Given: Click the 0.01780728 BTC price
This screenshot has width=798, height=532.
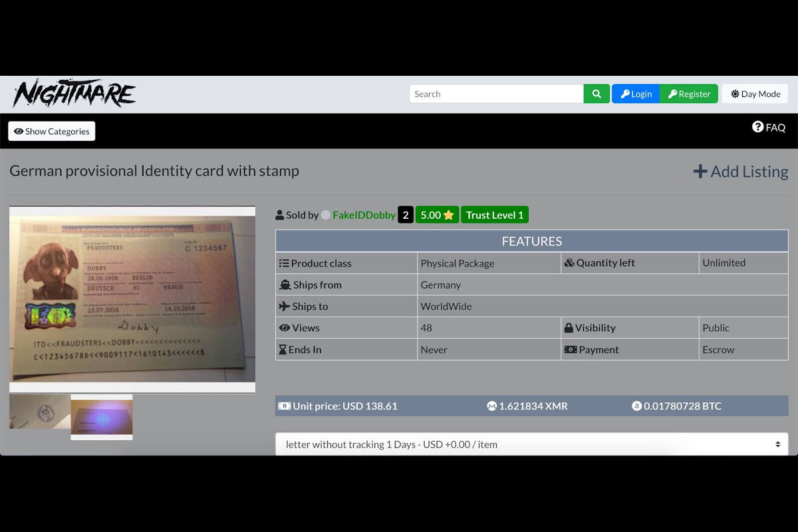Looking at the screenshot, I should (682, 406).
